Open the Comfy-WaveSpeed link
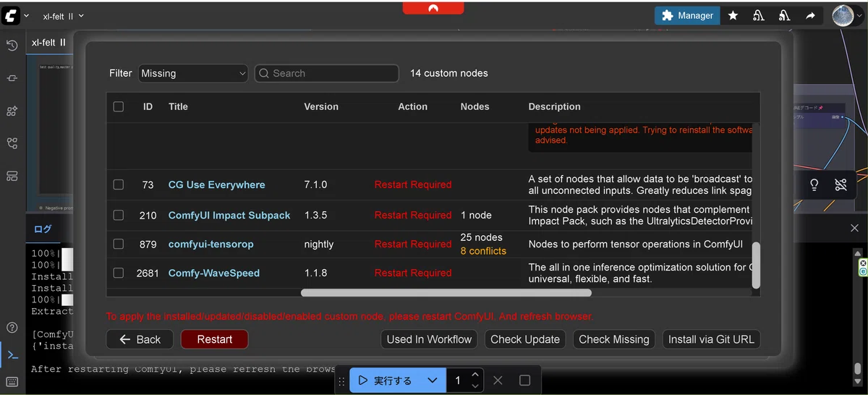Image resolution: width=868 pixels, height=395 pixels. [x=213, y=273]
